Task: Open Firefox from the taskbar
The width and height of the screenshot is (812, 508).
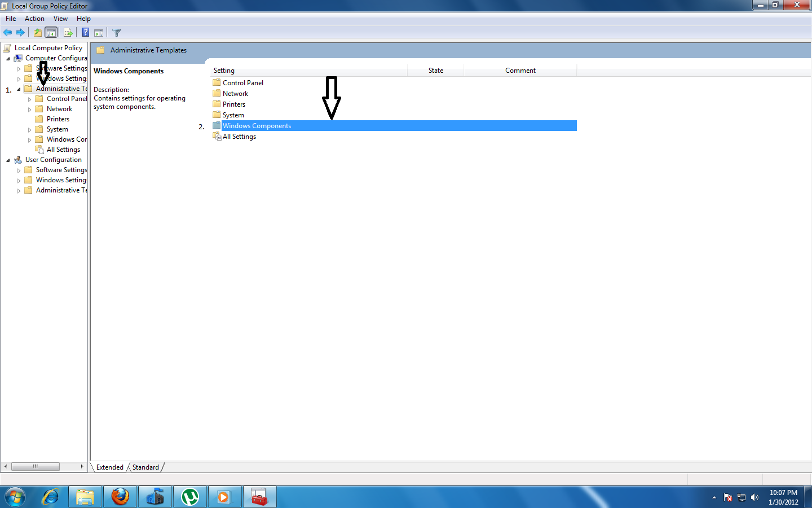Action: (x=120, y=497)
